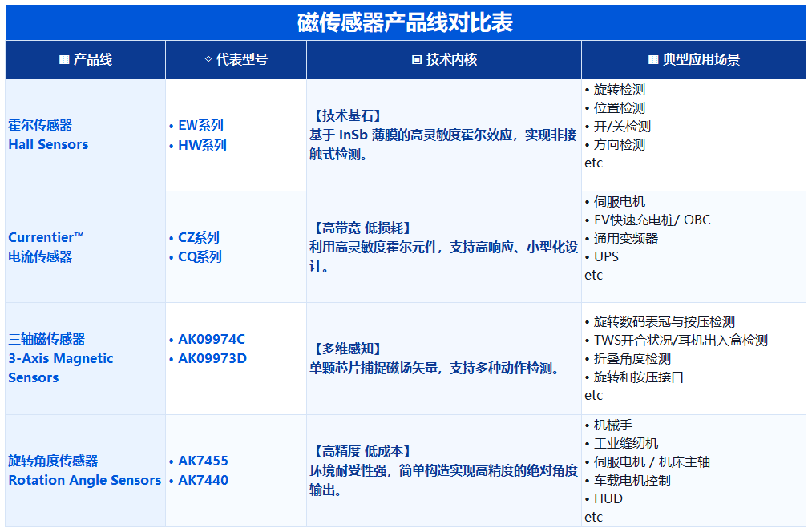Click the HW系列 model entry

pos(203,146)
